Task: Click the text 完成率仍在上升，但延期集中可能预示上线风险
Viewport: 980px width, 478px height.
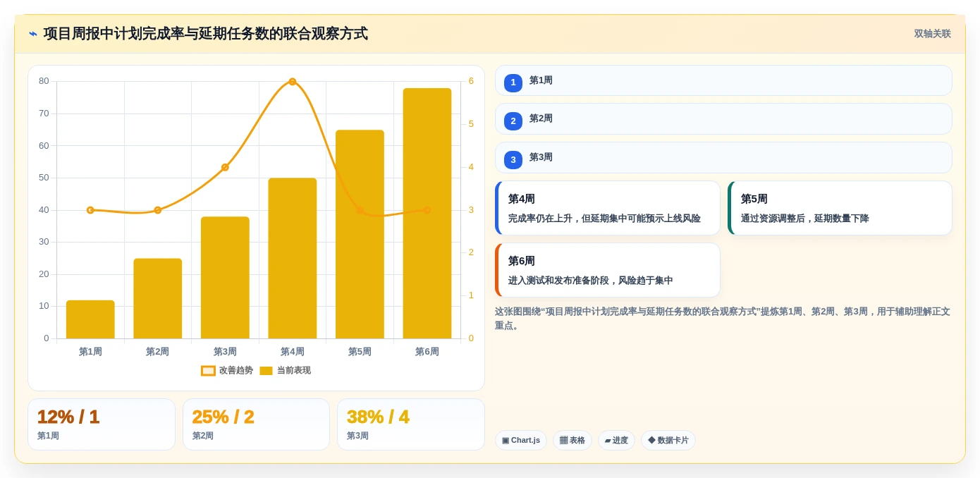Action: pos(604,219)
